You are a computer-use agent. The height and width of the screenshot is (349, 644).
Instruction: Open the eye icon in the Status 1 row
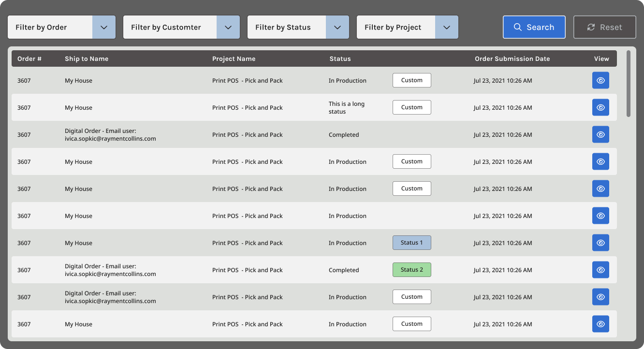[x=600, y=243]
